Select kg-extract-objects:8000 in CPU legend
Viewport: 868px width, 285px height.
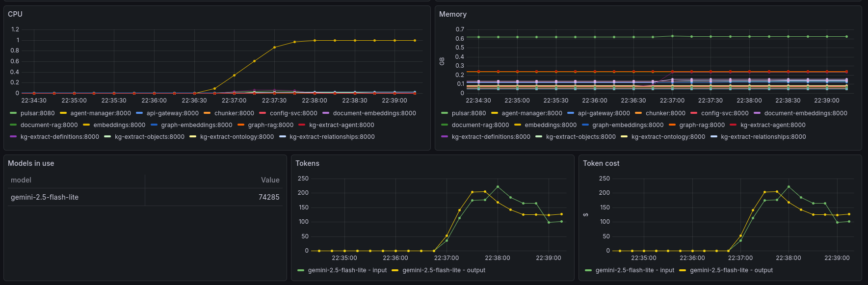point(150,137)
